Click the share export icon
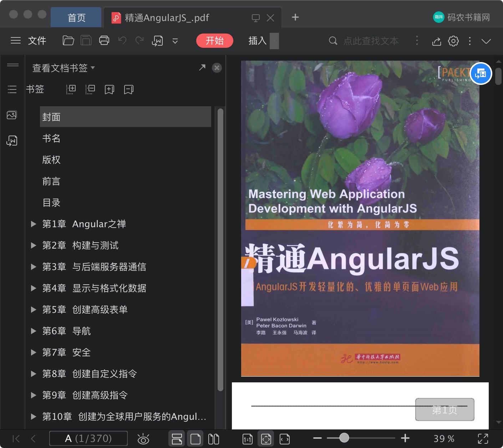This screenshot has height=448, width=503. tap(437, 41)
